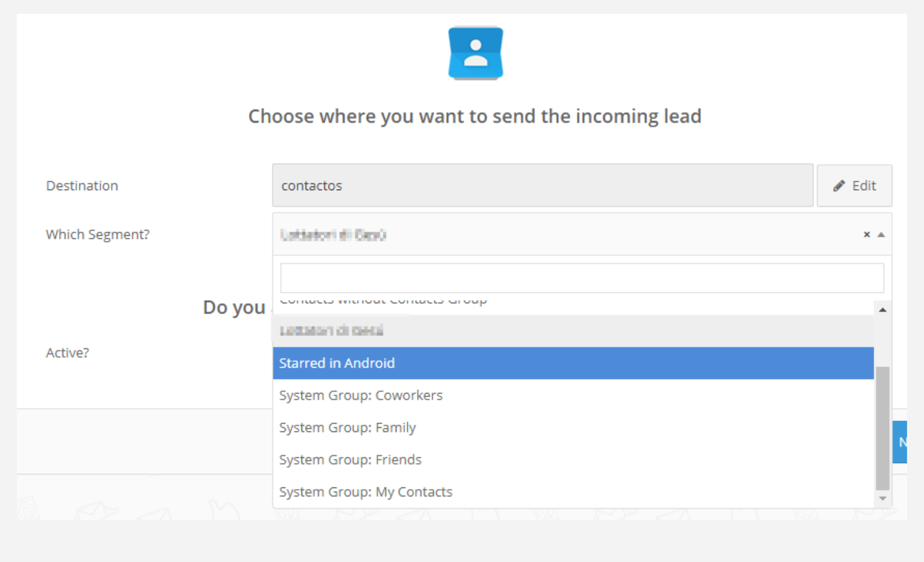Click the blue contacts card icon

click(x=475, y=53)
